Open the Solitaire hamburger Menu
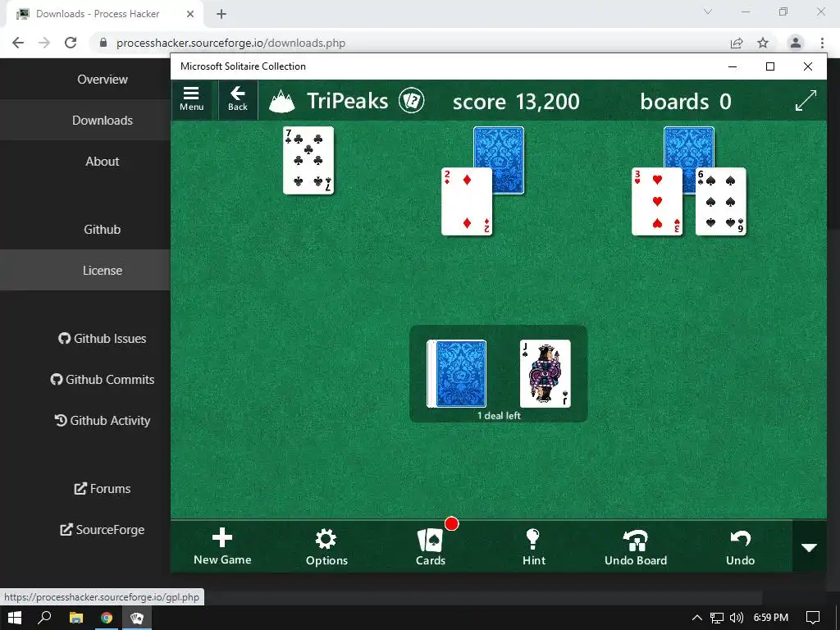This screenshot has width=840, height=630. click(x=192, y=99)
